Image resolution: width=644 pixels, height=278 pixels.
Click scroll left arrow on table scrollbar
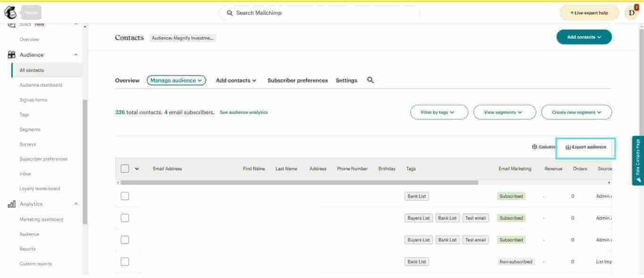coord(117,182)
